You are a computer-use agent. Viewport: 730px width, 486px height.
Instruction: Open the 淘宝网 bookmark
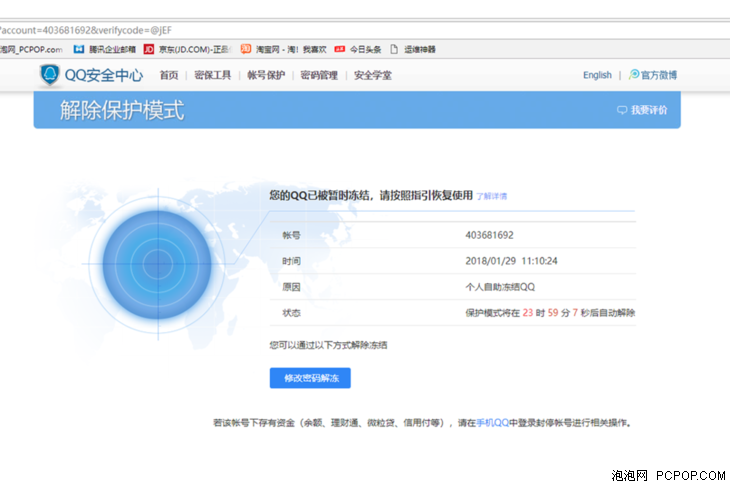[267, 49]
